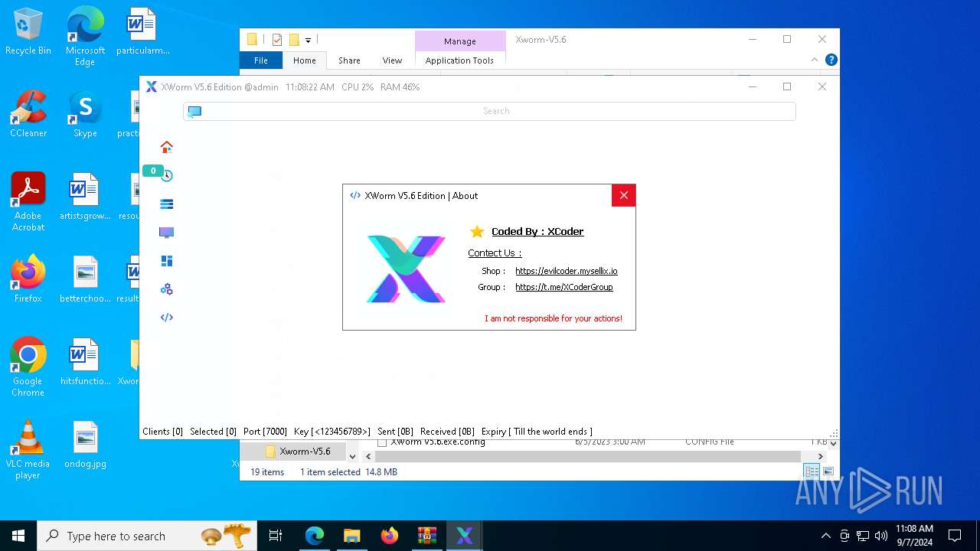Open Explorer Help question mark icon
Viewport: 980px width, 551px height.
[831, 60]
